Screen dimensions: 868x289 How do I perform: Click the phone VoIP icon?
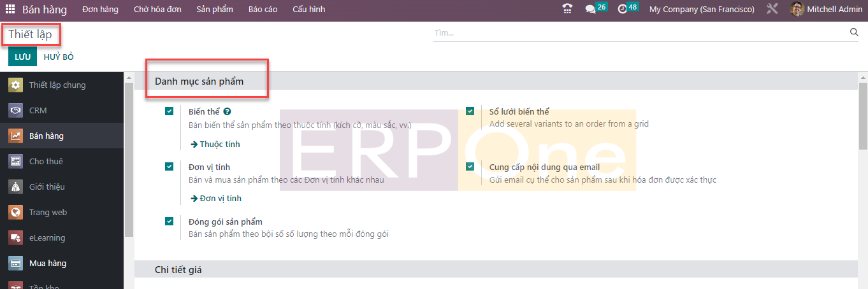[x=567, y=10]
